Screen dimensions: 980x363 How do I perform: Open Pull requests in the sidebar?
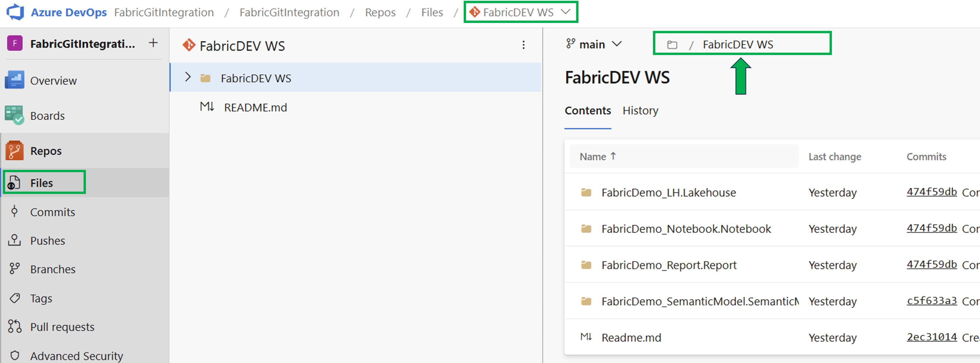click(62, 327)
